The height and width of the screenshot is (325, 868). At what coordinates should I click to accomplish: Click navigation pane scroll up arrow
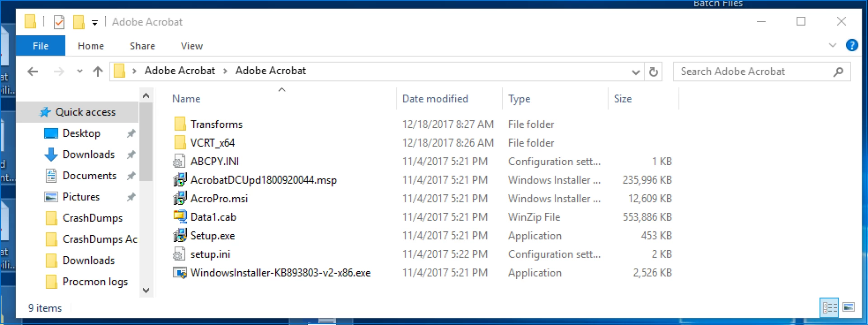pyautogui.click(x=146, y=96)
